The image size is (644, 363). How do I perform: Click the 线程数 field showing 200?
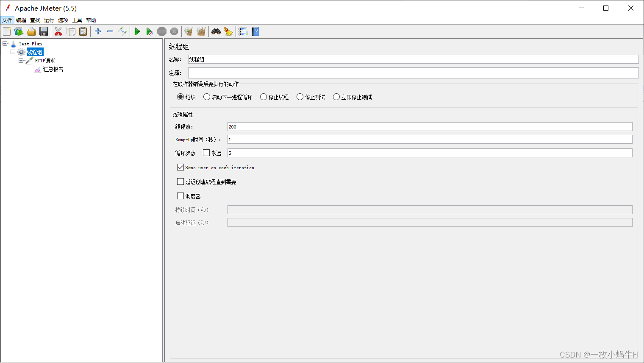[430, 127]
